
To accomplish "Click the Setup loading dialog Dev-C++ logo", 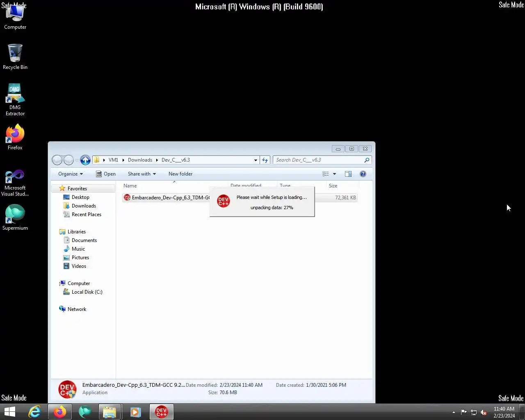I will point(224,201).
